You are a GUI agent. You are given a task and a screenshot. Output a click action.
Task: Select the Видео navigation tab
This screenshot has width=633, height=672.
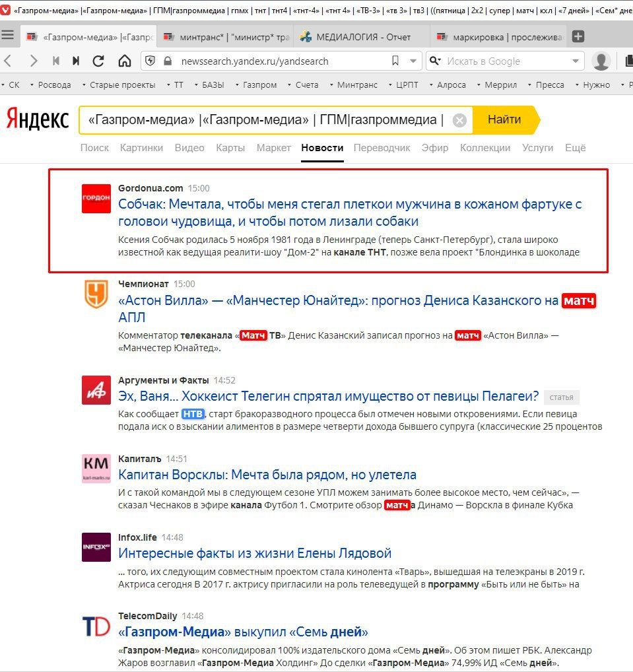(x=189, y=148)
